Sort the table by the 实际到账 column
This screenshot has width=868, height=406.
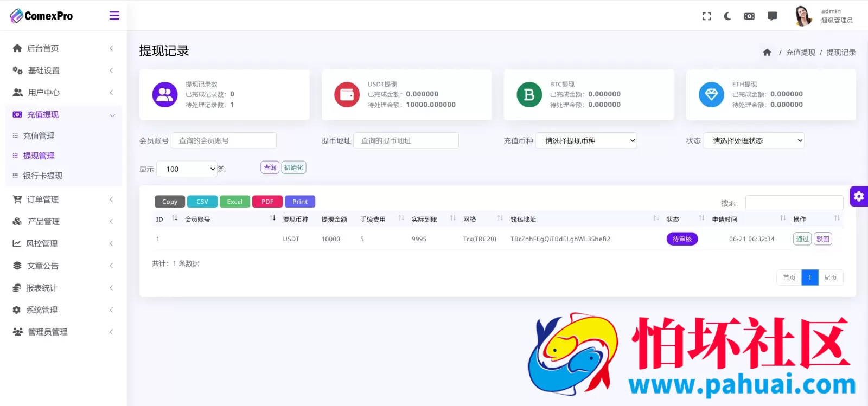point(433,219)
